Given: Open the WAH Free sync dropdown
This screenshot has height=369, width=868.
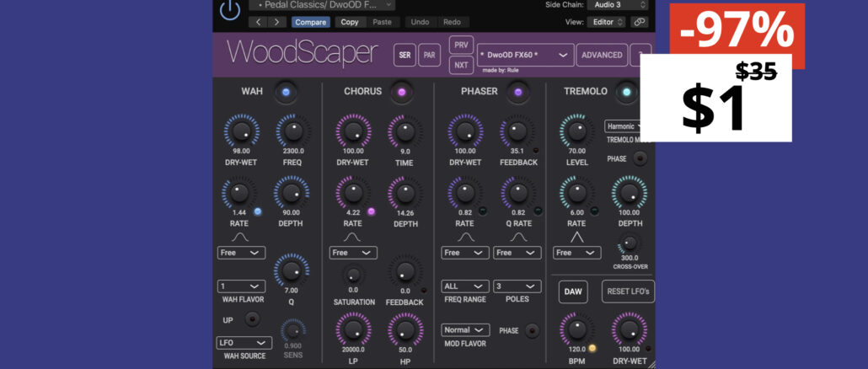Looking at the screenshot, I should click(241, 253).
